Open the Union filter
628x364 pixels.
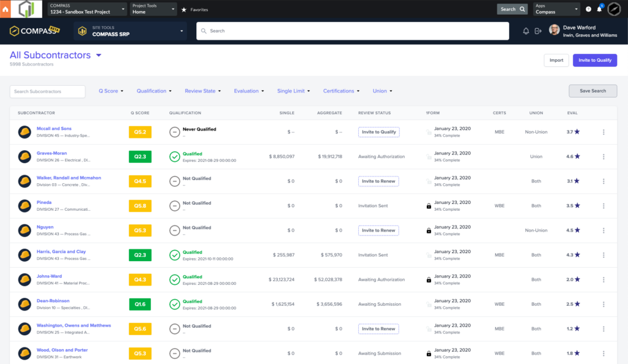tap(383, 91)
